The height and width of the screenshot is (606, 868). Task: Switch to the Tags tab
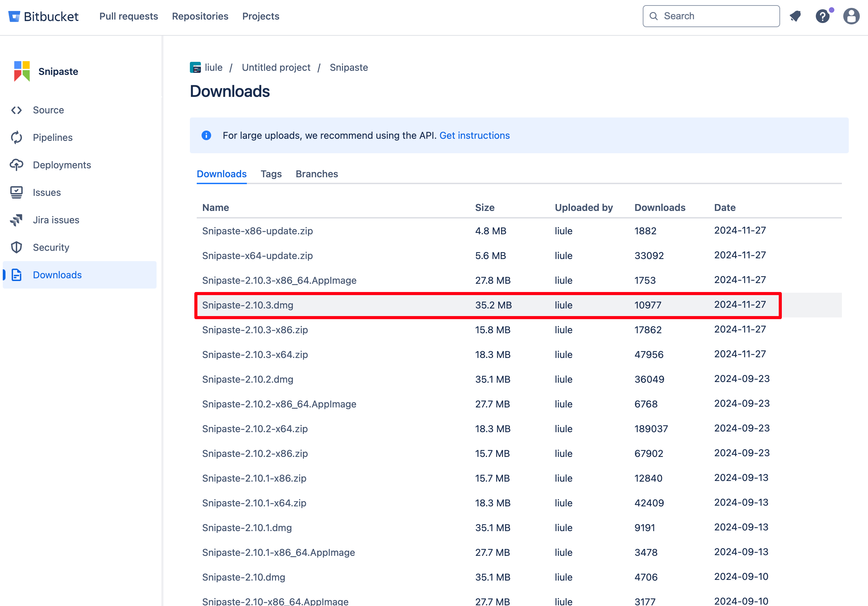(x=271, y=174)
